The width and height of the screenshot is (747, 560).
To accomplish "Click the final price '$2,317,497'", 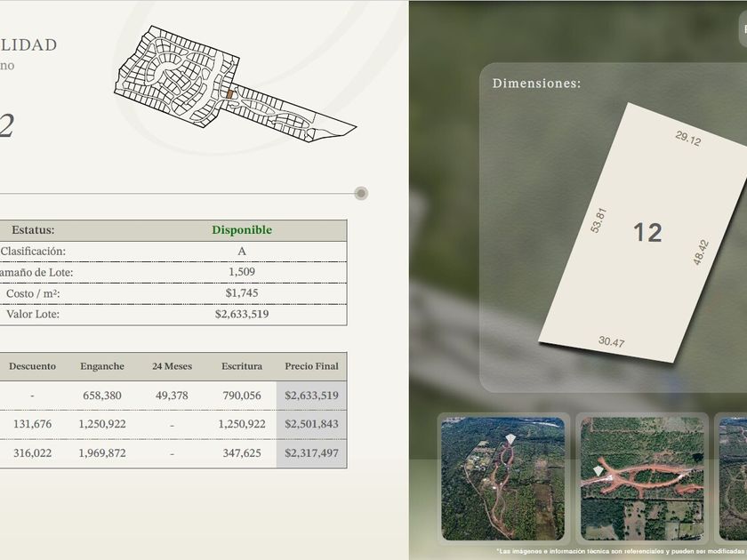I will 311,452.
